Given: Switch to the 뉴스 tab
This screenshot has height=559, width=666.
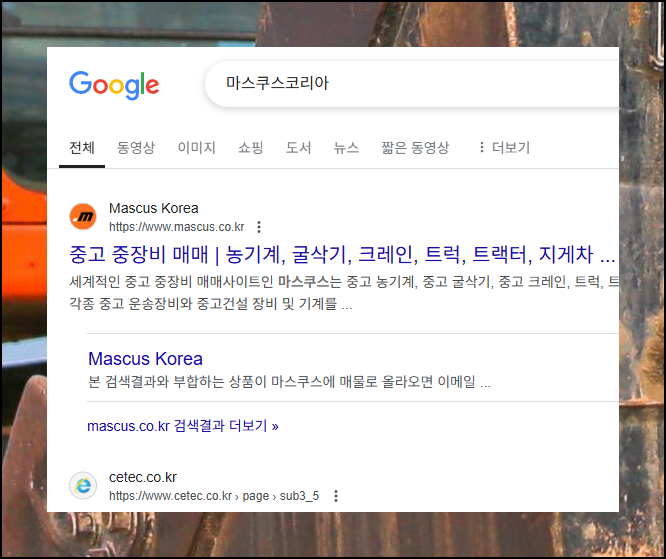Looking at the screenshot, I should coord(346,147).
